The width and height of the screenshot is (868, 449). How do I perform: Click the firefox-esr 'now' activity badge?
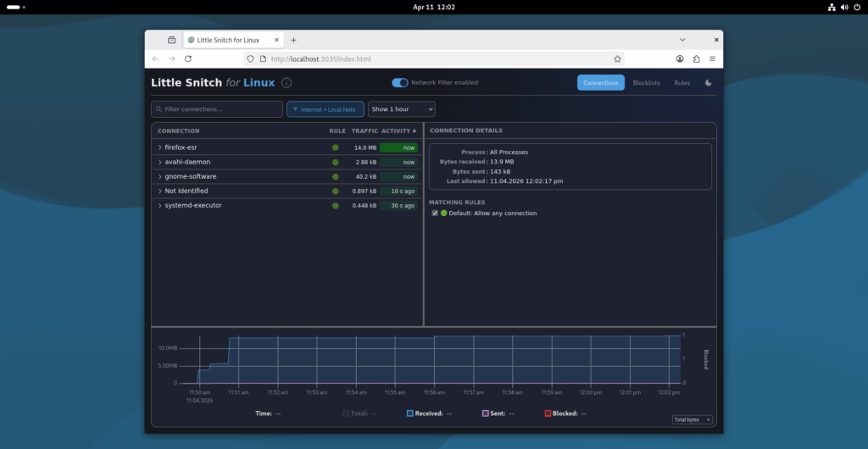coord(398,147)
